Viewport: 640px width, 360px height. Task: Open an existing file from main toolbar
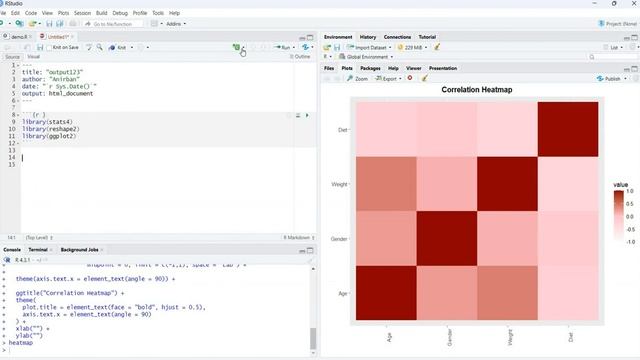tap(32, 24)
